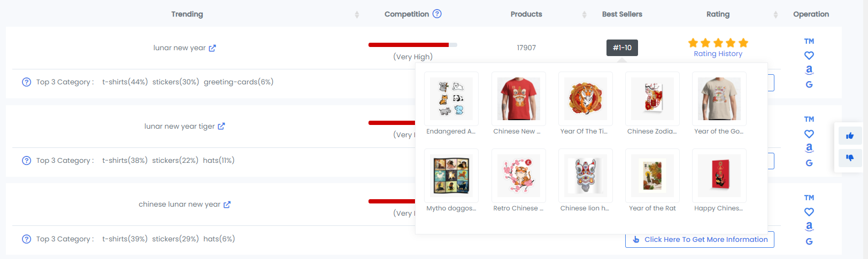
Task: Open the lunar new year external link icon
Action: coord(212,48)
